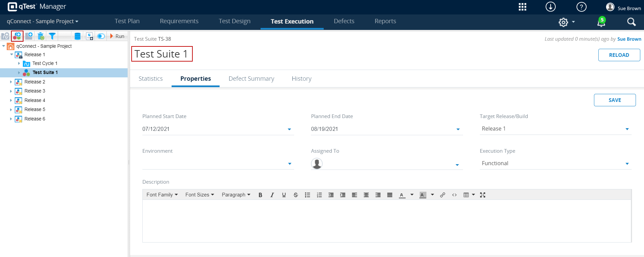The image size is (644, 257).
Task: Open the Test Design menu tab
Action: click(234, 21)
